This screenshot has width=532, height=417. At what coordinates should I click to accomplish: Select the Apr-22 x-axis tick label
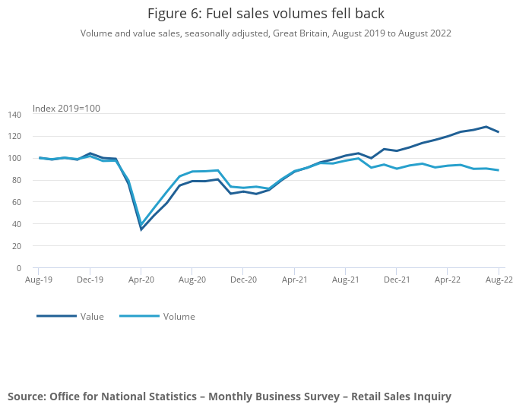448,280
